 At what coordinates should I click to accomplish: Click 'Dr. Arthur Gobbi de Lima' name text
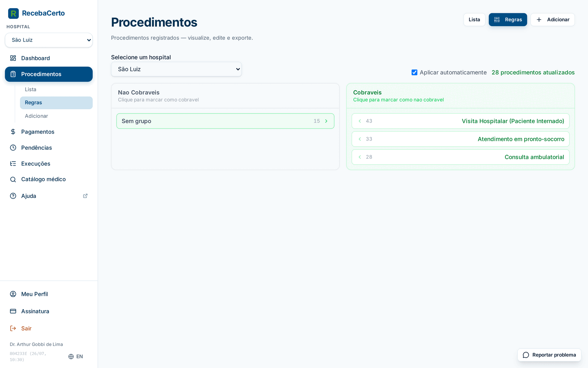coord(36,344)
